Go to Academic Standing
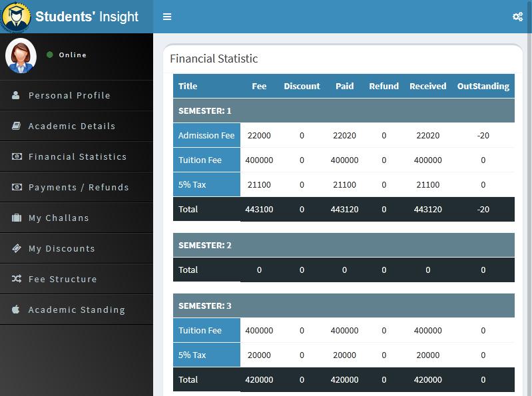Viewport: 532px width, 396px height. pyautogui.click(x=77, y=309)
